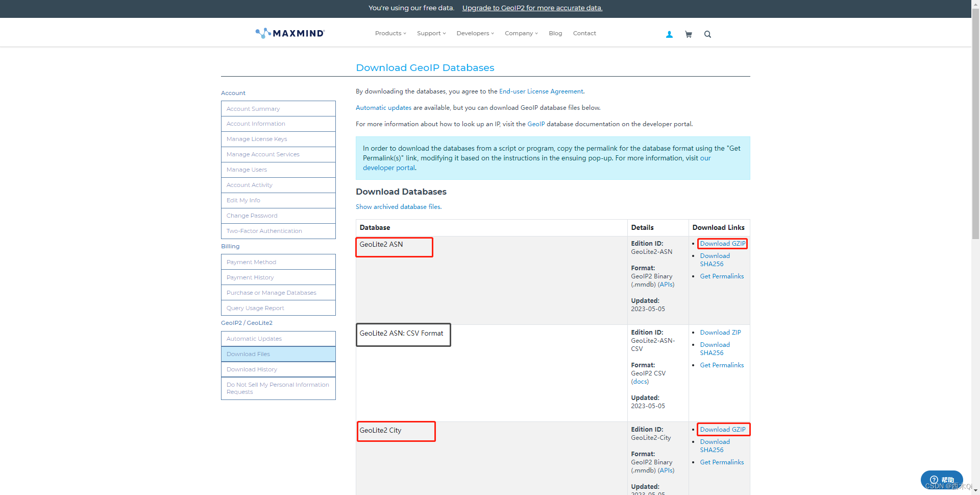Expand the Developers dropdown menu
980x495 pixels.
[x=475, y=33]
